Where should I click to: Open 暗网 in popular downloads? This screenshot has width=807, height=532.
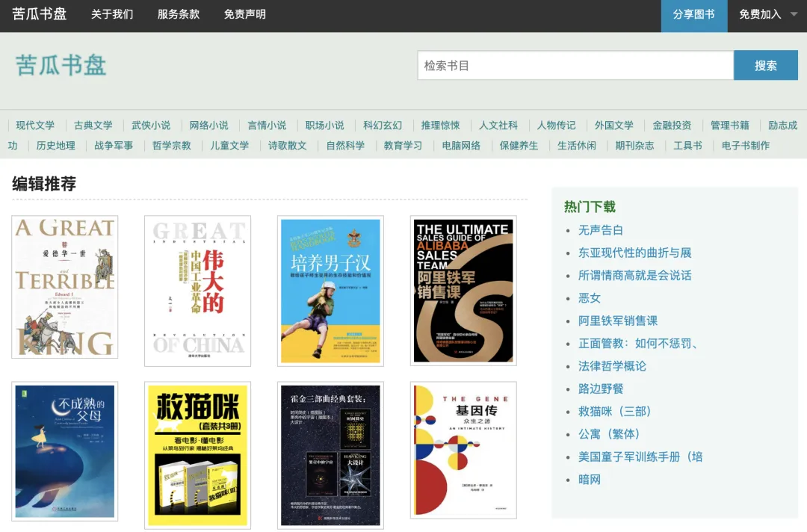590,479
